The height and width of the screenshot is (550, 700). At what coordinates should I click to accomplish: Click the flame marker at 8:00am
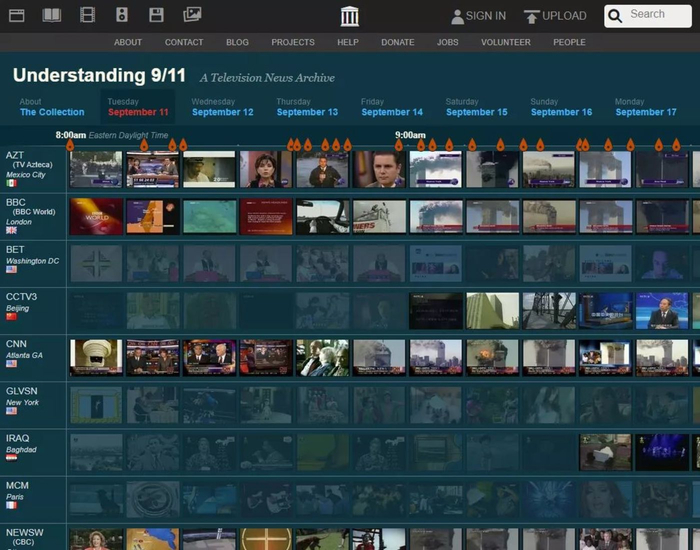[70, 146]
